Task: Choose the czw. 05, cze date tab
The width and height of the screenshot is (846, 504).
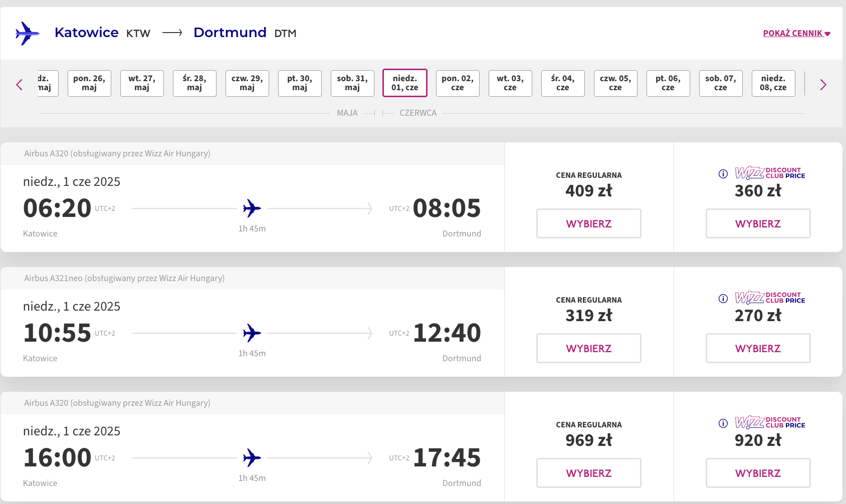Action: click(615, 83)
